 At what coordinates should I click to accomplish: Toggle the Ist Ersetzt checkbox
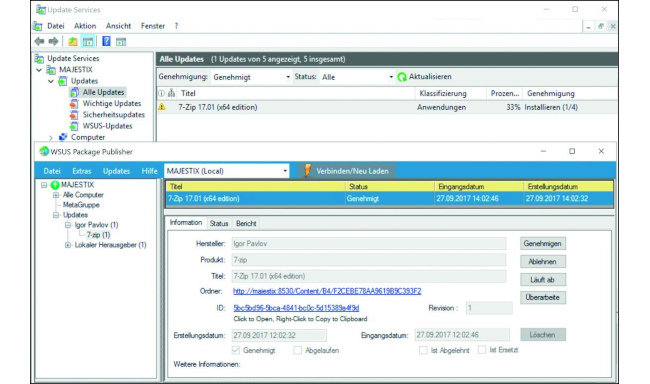482,350
